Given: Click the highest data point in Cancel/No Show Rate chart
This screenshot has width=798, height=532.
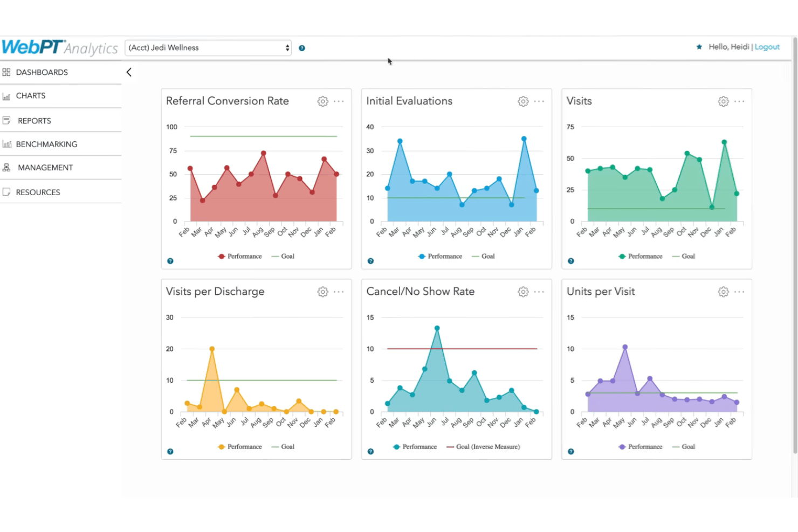Looking at the screenshot, I should (x=437, y=328).
